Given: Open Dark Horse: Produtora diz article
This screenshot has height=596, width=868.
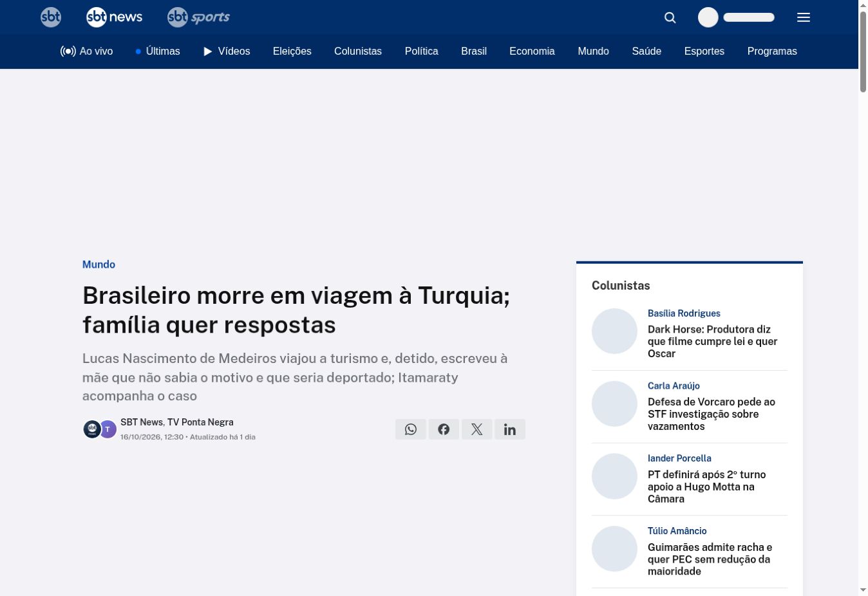Looking at the screenshot, I should [712, 341].
